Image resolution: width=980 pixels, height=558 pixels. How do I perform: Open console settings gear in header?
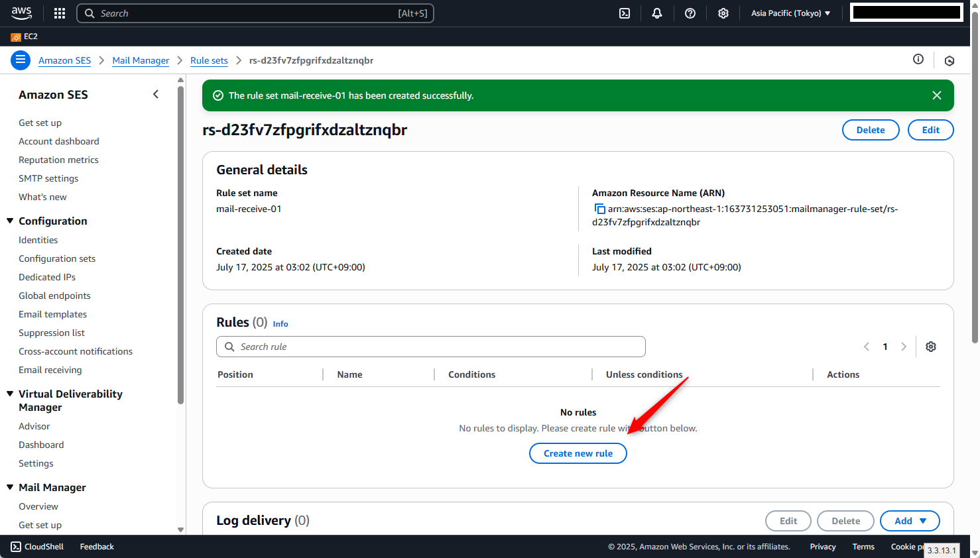coord(723,13)
